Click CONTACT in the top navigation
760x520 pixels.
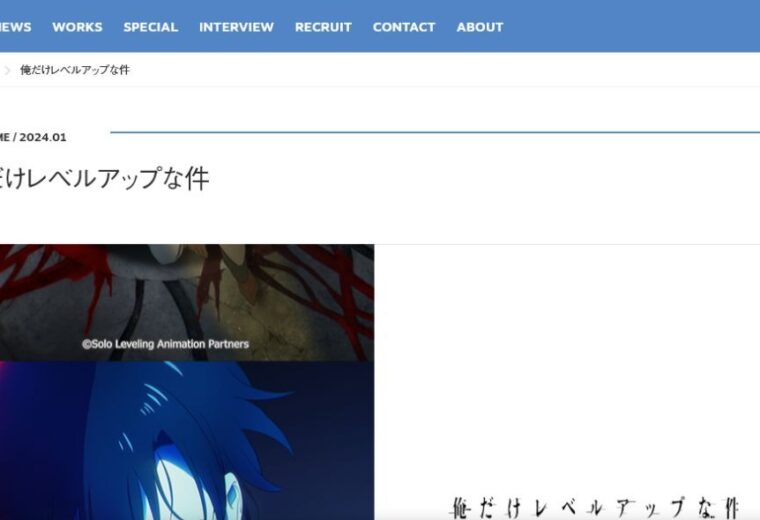[404, 27]
